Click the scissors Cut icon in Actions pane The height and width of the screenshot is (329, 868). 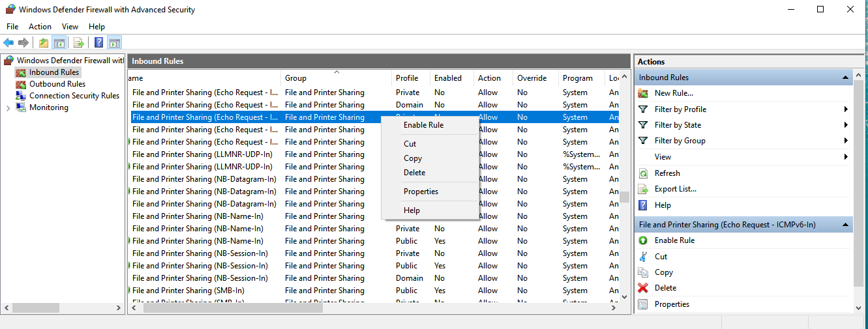point(643,257)
